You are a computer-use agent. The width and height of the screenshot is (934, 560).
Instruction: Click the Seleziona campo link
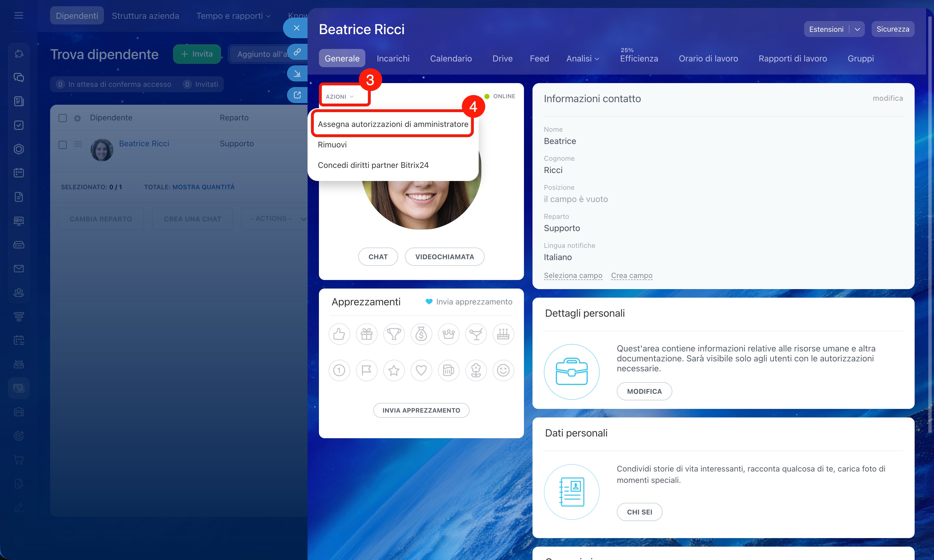(x=573, y=275)
